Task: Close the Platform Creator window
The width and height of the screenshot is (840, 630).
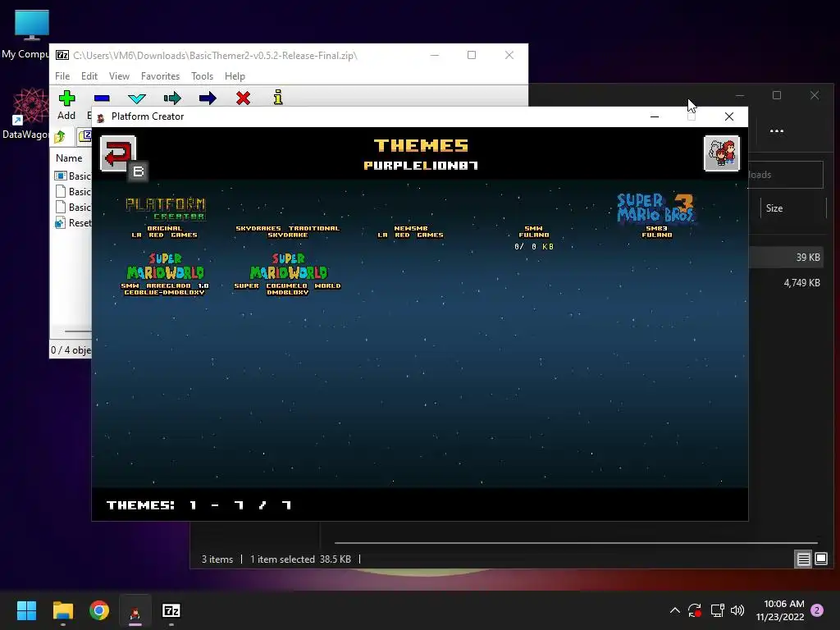Action: coord(729,116)
